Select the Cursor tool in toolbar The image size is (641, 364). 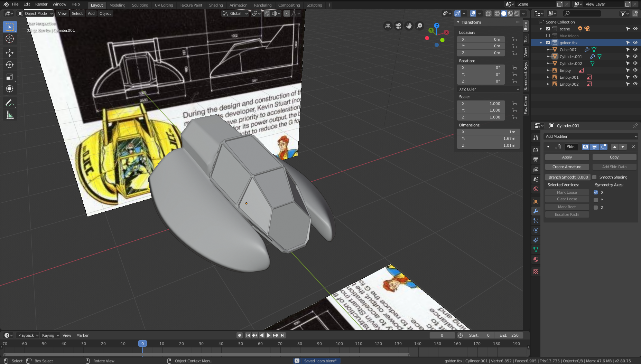pos(10,39)
